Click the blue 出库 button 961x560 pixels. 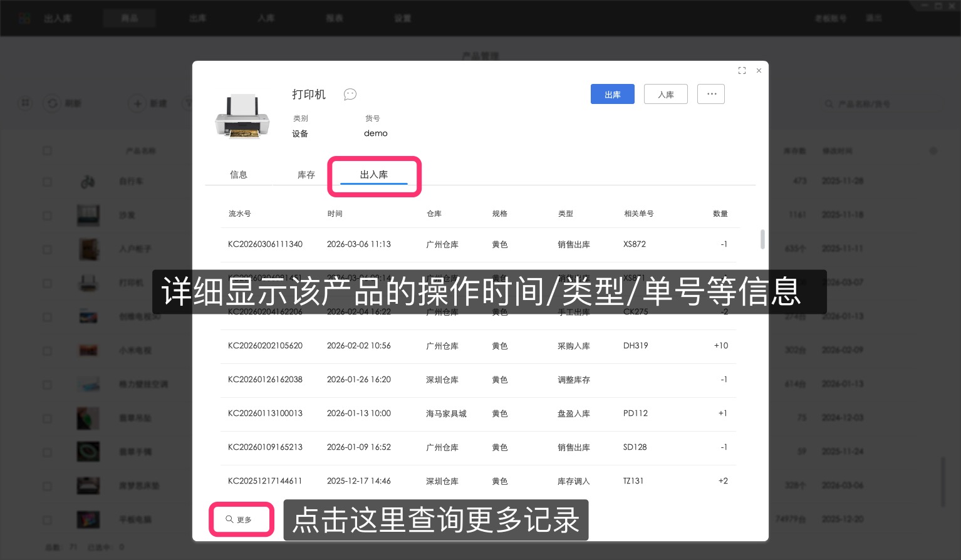pyautogui.click(x=612, y=94)
